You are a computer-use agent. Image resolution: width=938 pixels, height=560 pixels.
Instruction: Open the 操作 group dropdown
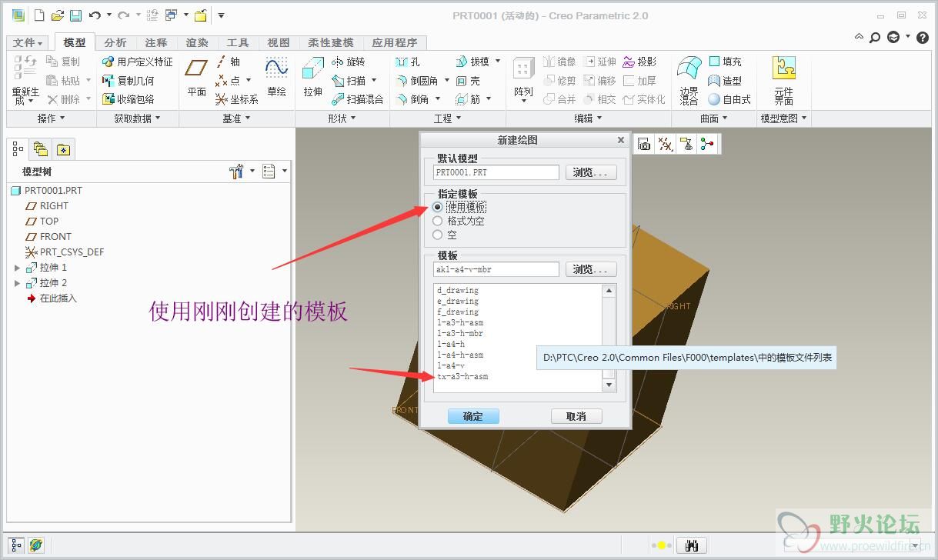tap(52, 118)
